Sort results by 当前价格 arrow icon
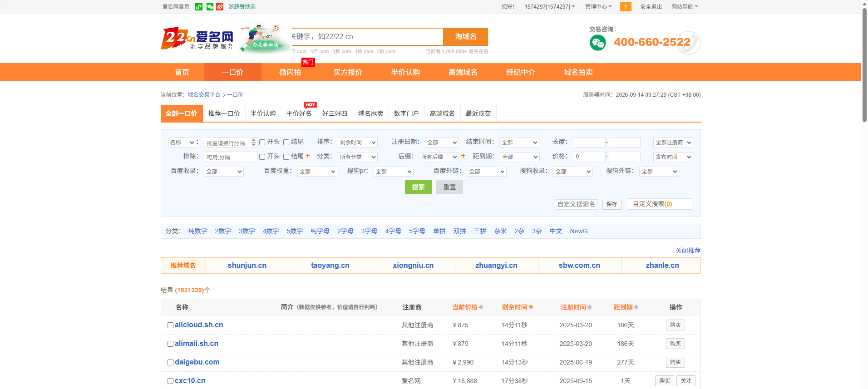 pyautogui.click(x=481, y=307)
